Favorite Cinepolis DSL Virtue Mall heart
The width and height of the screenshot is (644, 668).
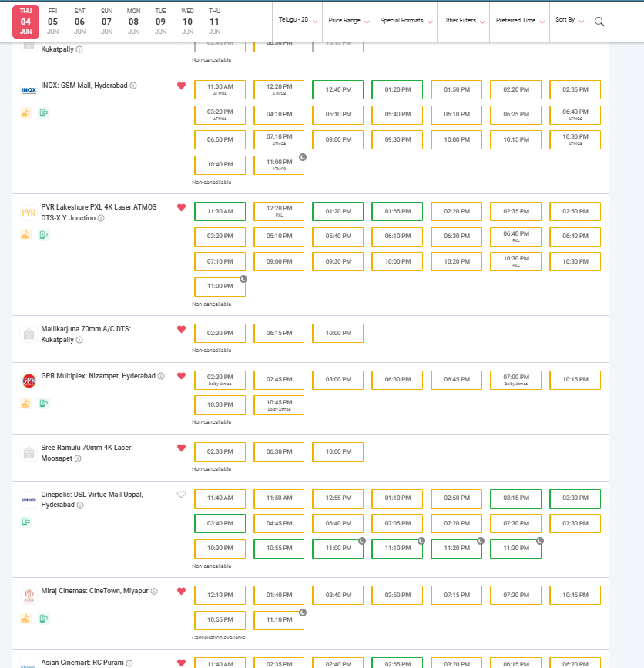[182, 495]
